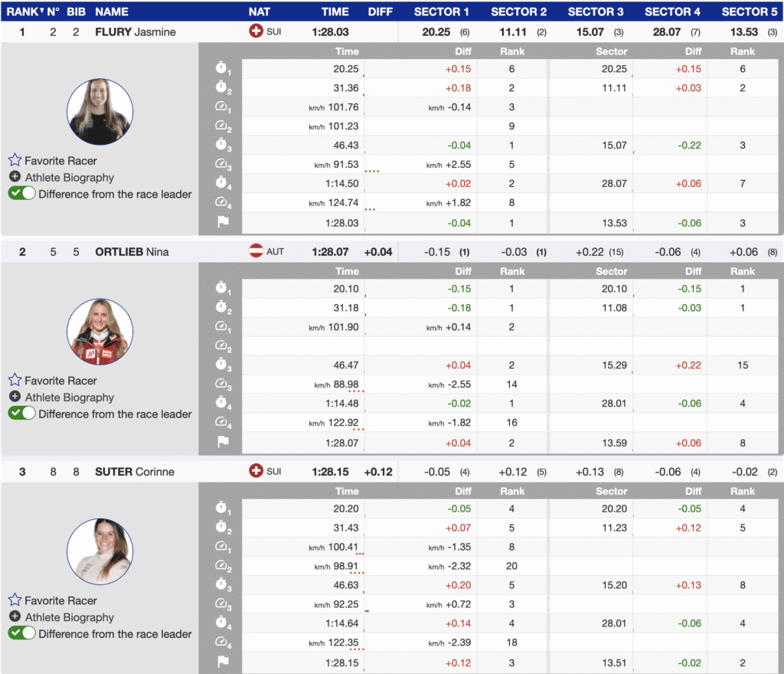784x674 pixels.
Task: Click the Swiss flag icon in Jasmine Flury's row
Action: (x=256, y=31)
